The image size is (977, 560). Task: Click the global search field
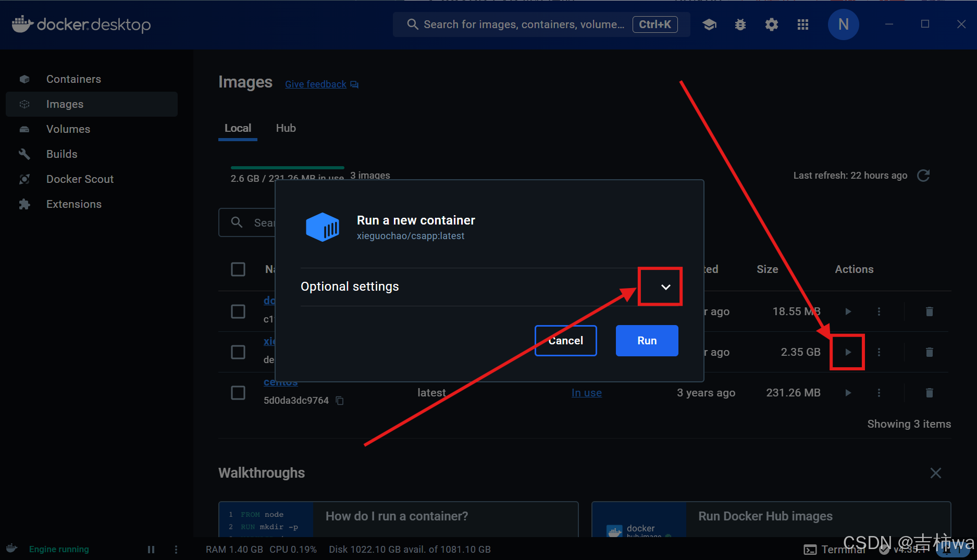[x=521, y=24]
